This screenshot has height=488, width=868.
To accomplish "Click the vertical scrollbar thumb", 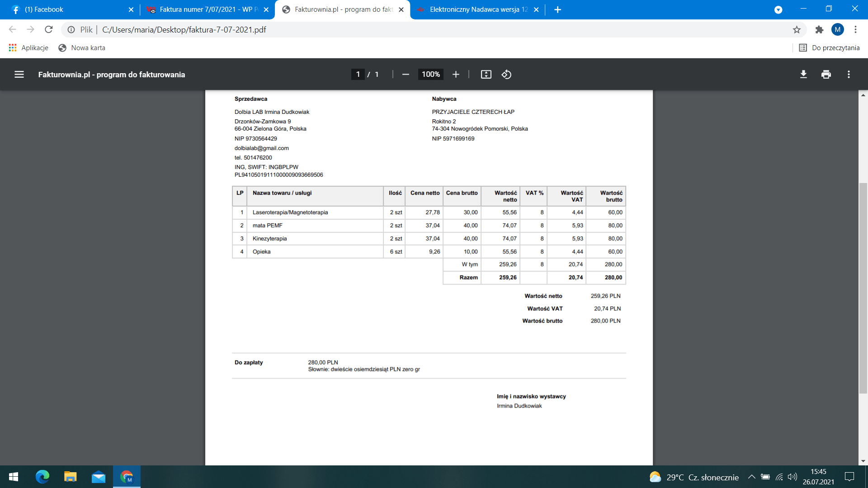I will coord(863,288).
